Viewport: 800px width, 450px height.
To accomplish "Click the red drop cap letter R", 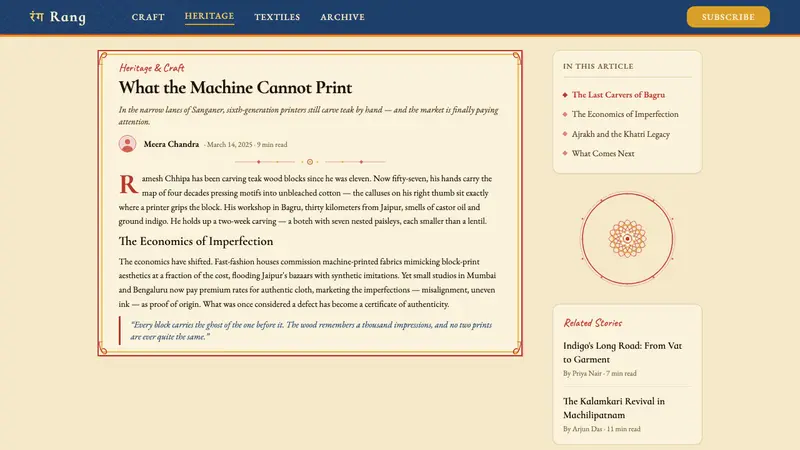I will pos(129,184).
